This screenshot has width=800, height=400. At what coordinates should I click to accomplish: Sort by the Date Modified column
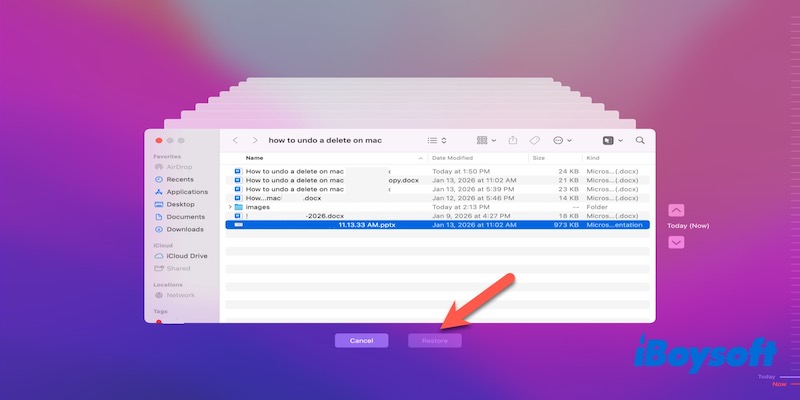coord(453,158)
